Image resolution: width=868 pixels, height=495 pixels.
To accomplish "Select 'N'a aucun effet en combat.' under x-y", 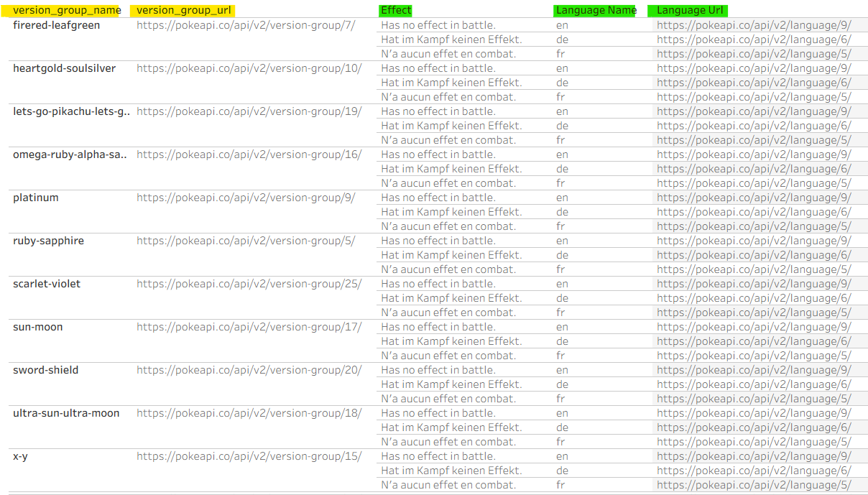I will (448, 485).
